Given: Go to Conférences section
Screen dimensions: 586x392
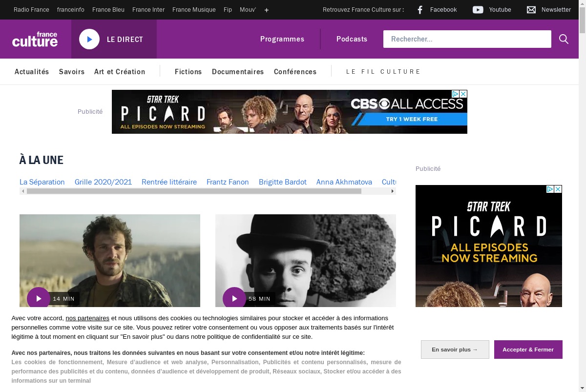Looking at the screenshot, I should 295,72.
